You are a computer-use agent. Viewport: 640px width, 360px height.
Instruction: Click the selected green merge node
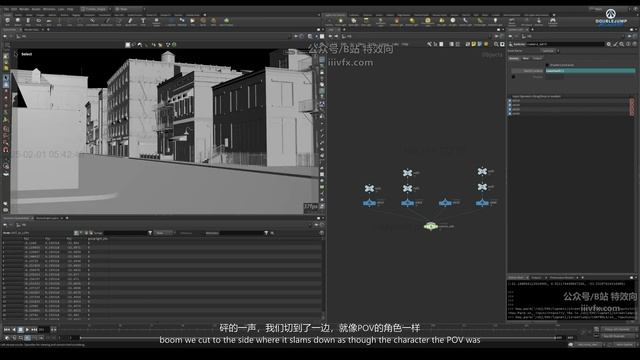431,226
